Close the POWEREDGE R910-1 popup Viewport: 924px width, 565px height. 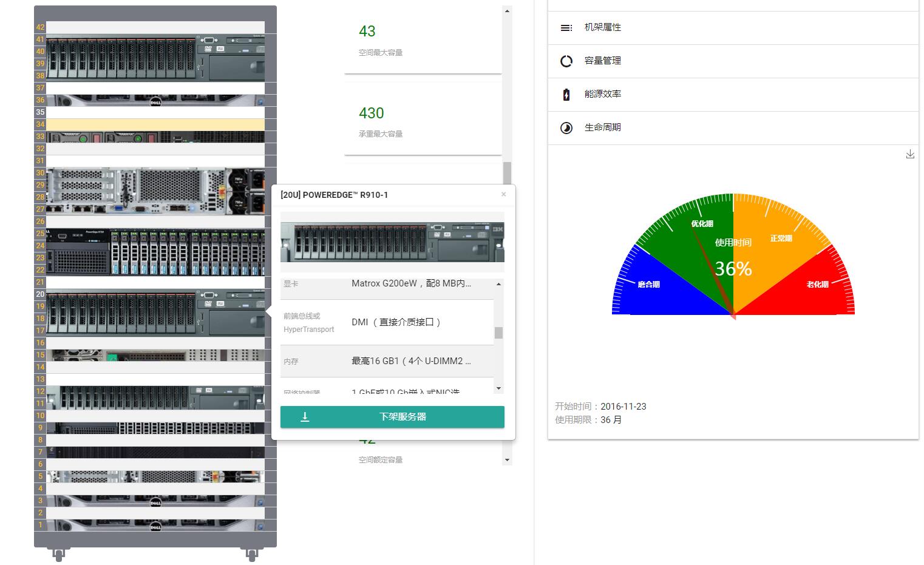[503, 194]
